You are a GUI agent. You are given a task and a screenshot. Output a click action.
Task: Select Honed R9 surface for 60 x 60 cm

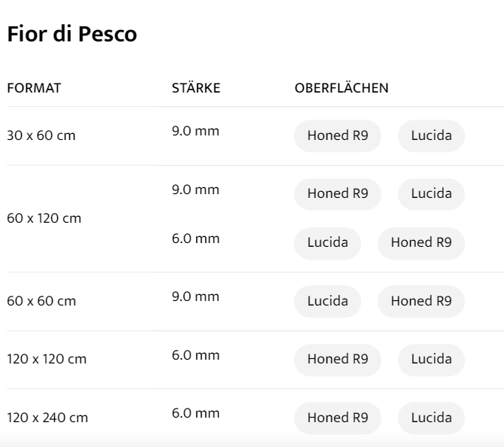(x=421, y=301)
